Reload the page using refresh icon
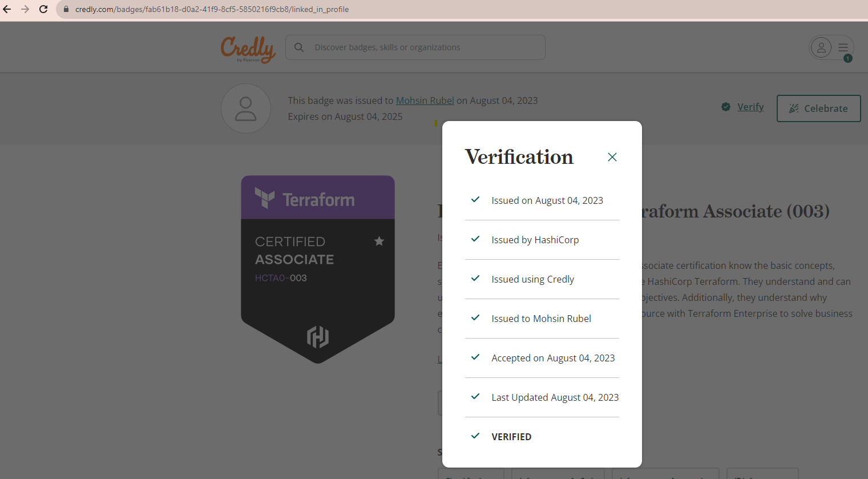 (43, 9)
